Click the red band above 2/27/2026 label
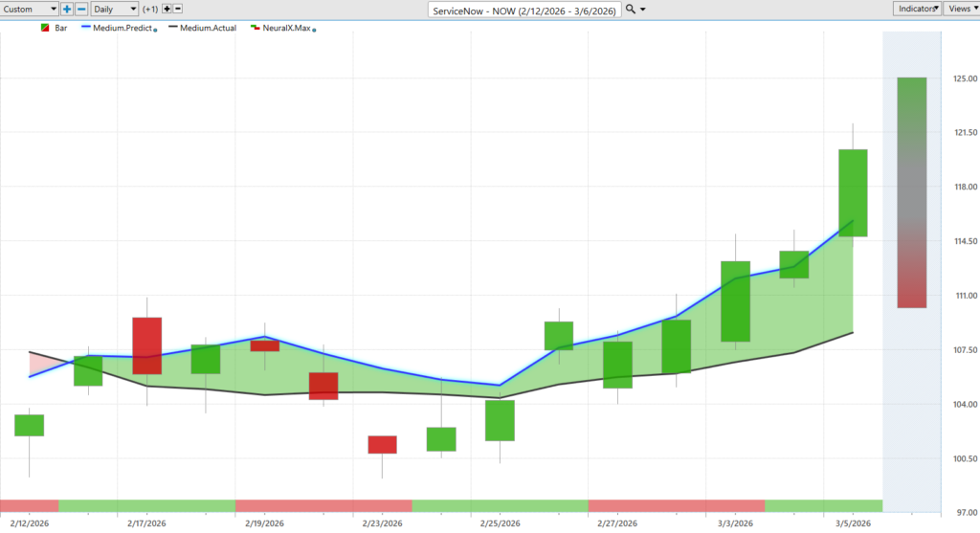The image size is (980, 533). [677, 506]
